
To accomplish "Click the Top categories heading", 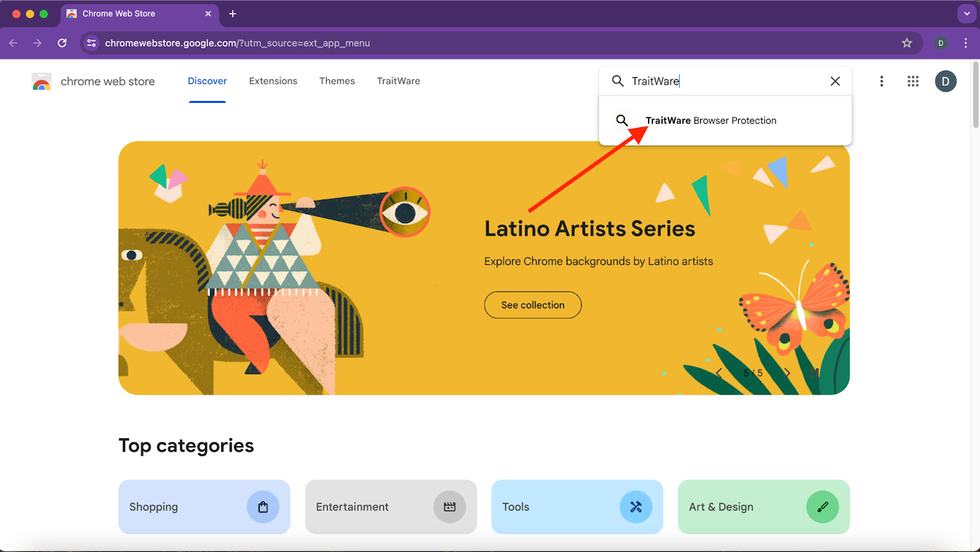I will tap(186, 446).
